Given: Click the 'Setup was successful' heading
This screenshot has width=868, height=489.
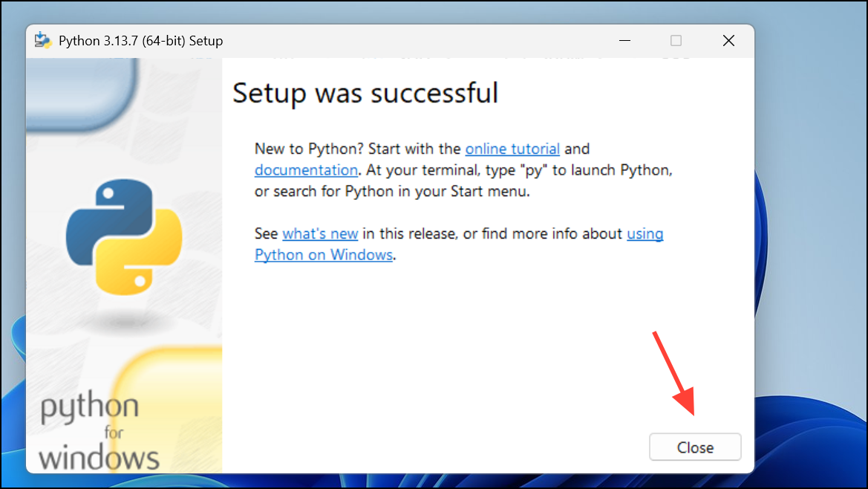Looking at the screenshot, I should click(365, 94).
